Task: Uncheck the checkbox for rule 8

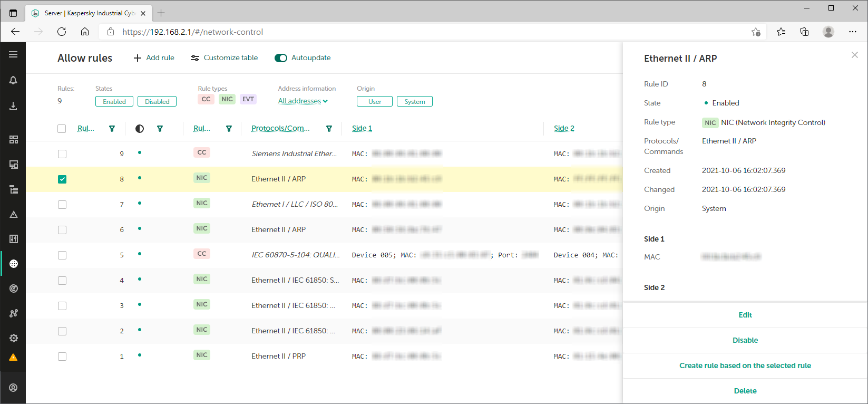Action: point(62,179)
